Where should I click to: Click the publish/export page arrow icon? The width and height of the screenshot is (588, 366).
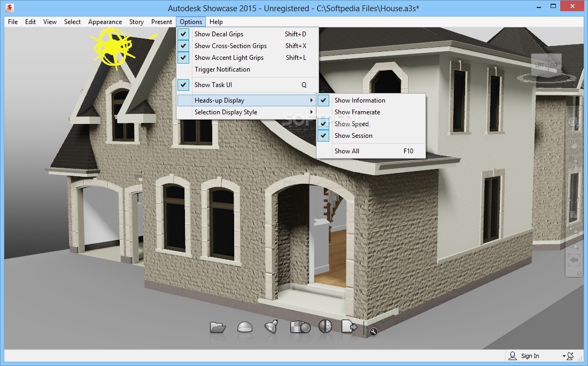[349, 326]
